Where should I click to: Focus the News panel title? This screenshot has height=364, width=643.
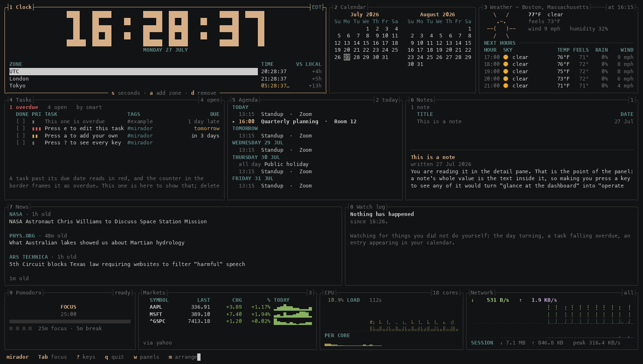pos(19,207)
